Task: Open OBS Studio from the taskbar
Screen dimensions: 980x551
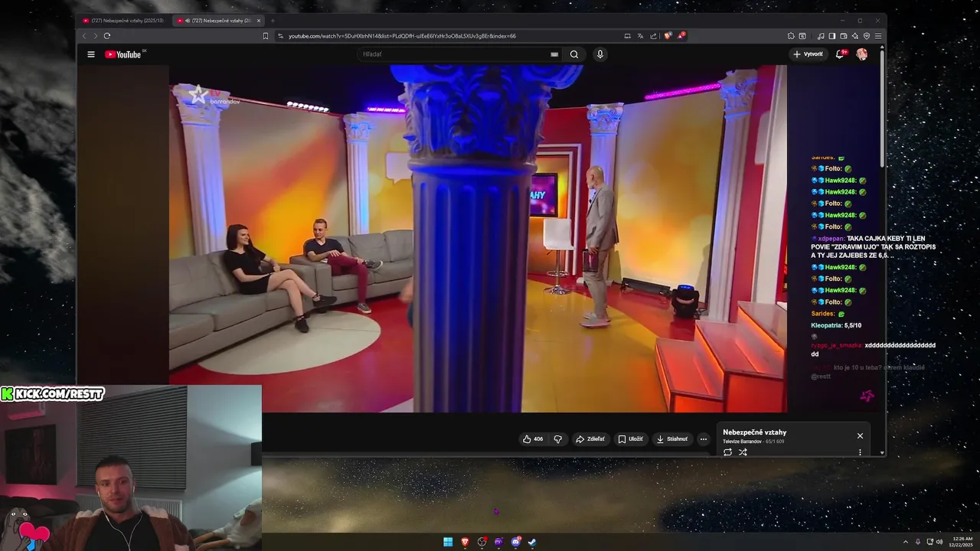Action: [482, 542]
